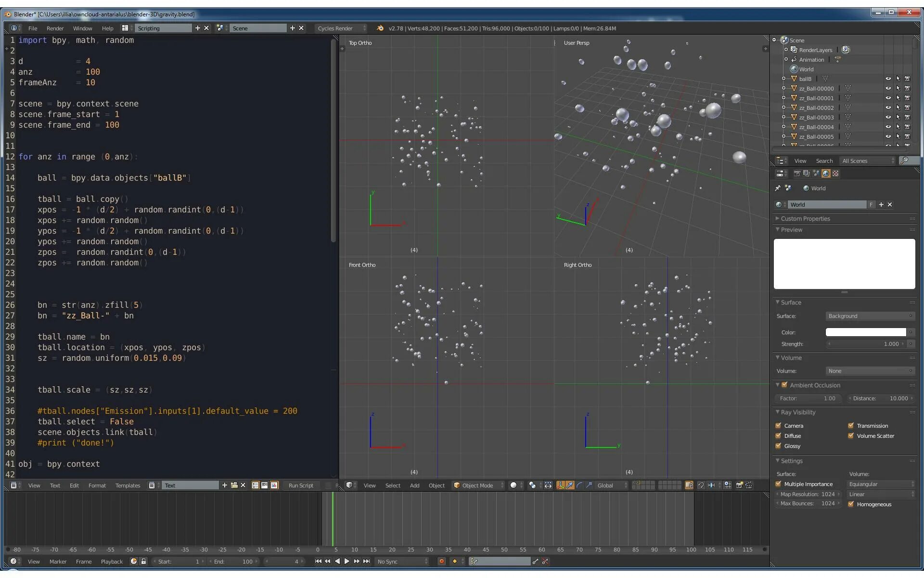Click the World color swatch
The image size is (924, 578).
(865, 331)
